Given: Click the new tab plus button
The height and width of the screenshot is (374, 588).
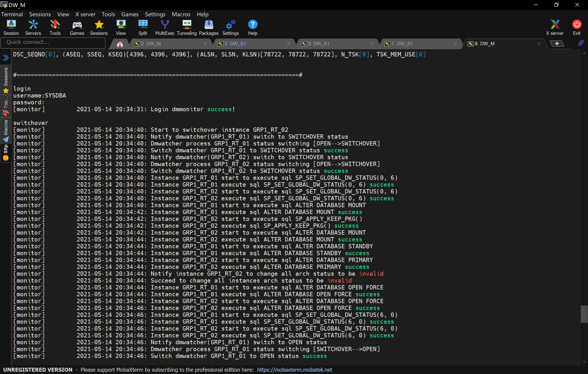Looking at the screenshot, I should [x=557, y=44].
